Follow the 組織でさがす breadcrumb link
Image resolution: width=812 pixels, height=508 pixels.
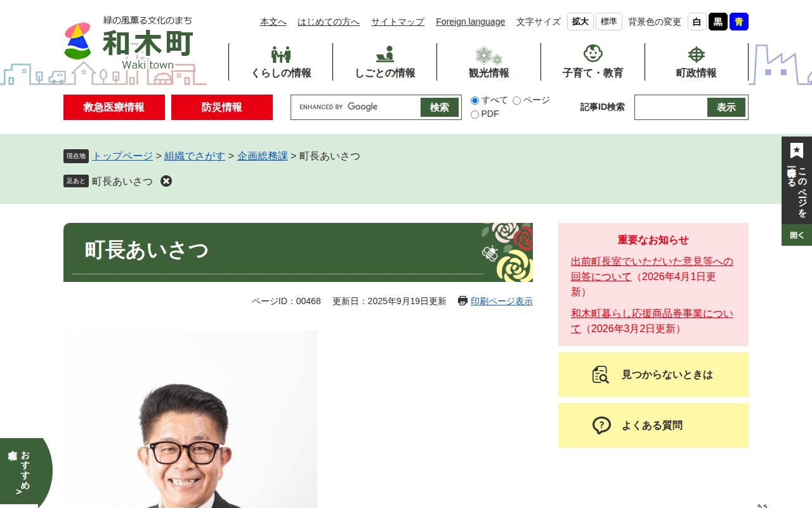[x=194, y=156]
